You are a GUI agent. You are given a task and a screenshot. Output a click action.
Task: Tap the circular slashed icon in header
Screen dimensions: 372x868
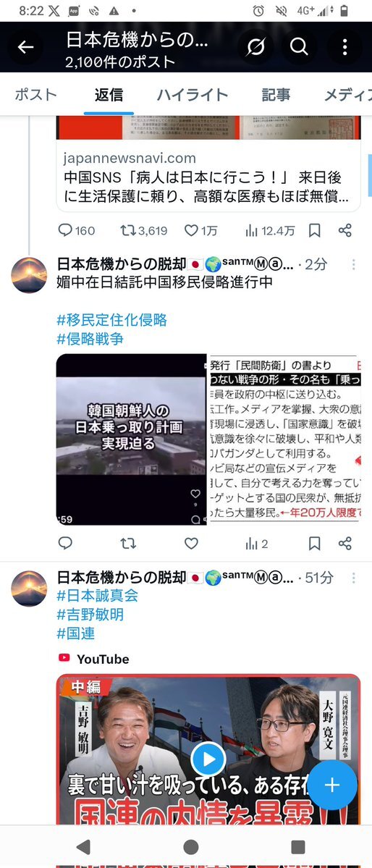click(x=255, y=47)
